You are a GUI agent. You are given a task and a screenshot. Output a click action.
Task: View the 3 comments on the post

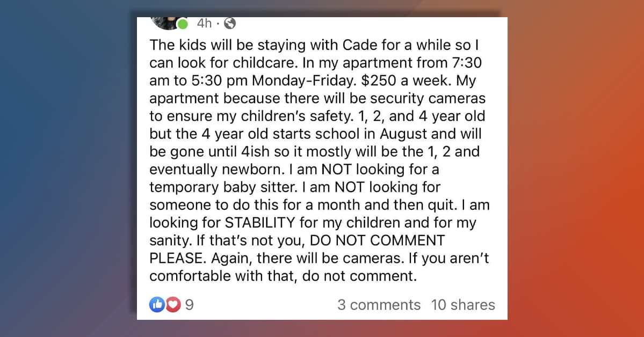[379, 305]
